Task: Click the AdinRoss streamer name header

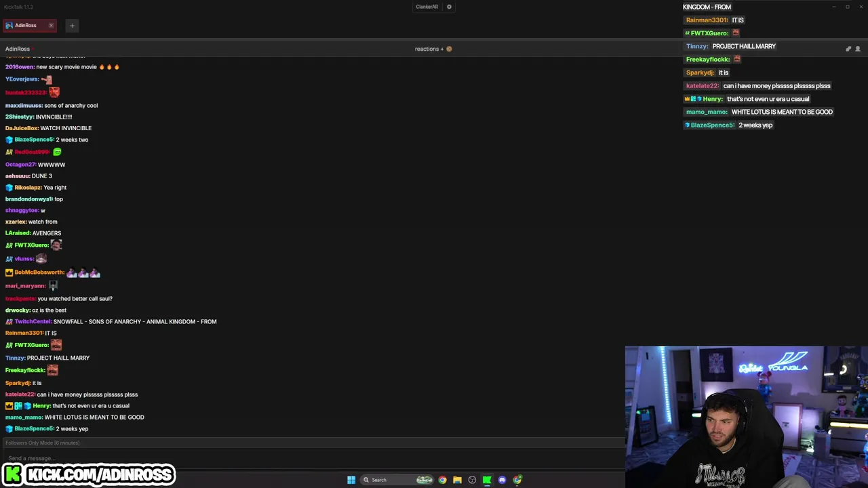Action: tap(18, 49)
